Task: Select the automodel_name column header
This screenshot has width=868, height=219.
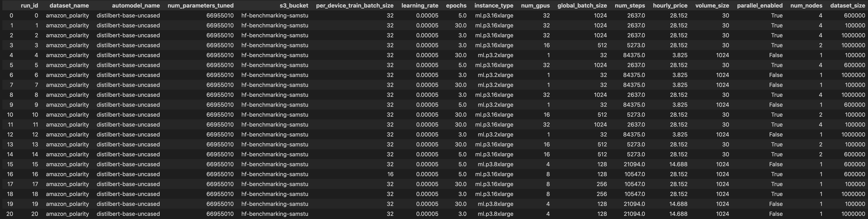Action: pyautogui.click(x=136, y=5)
